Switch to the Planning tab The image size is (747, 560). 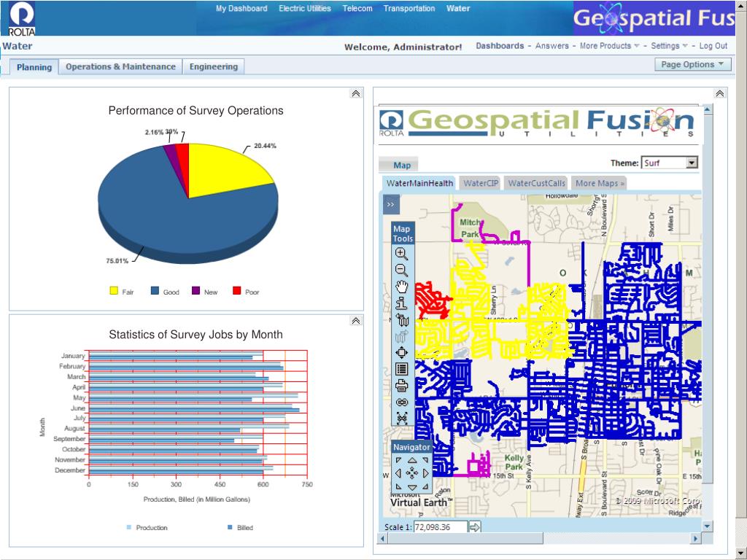[34, 67]
